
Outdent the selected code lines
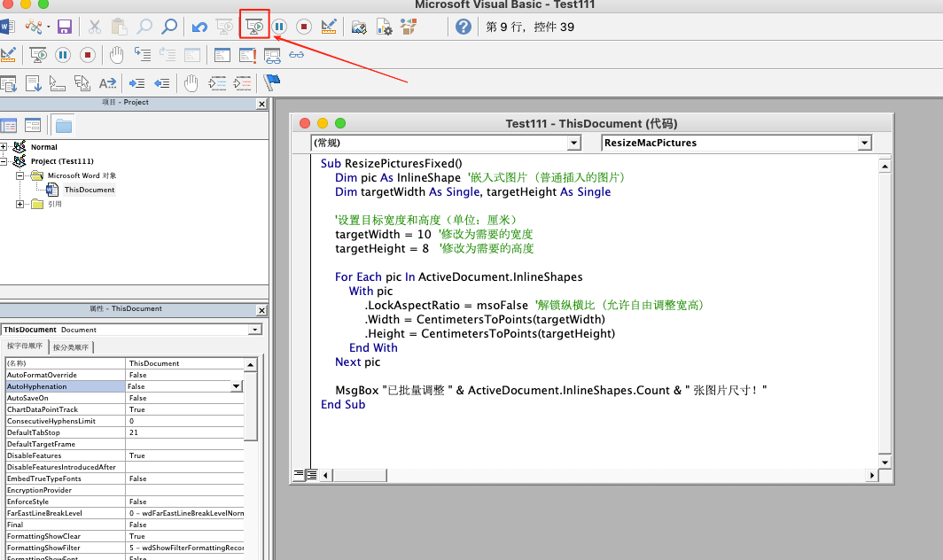click(x=162, y=83)
